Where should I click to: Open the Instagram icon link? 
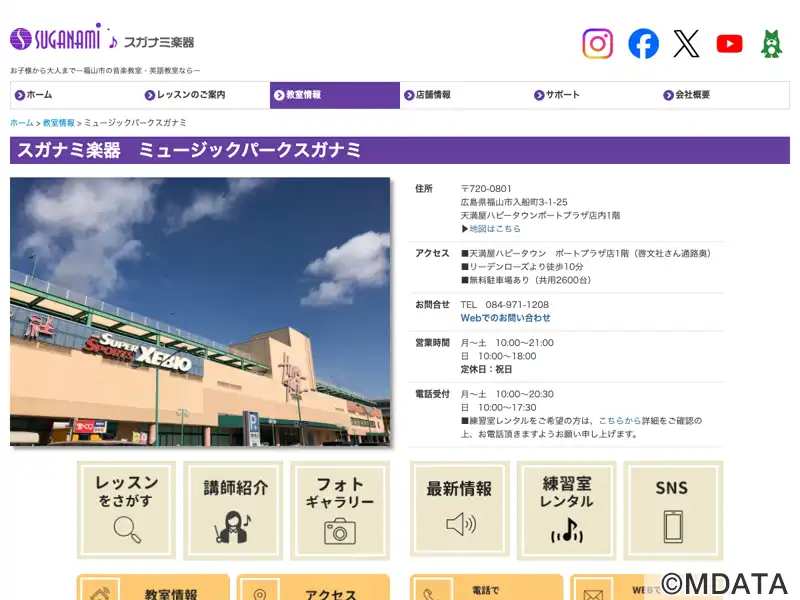597,43
